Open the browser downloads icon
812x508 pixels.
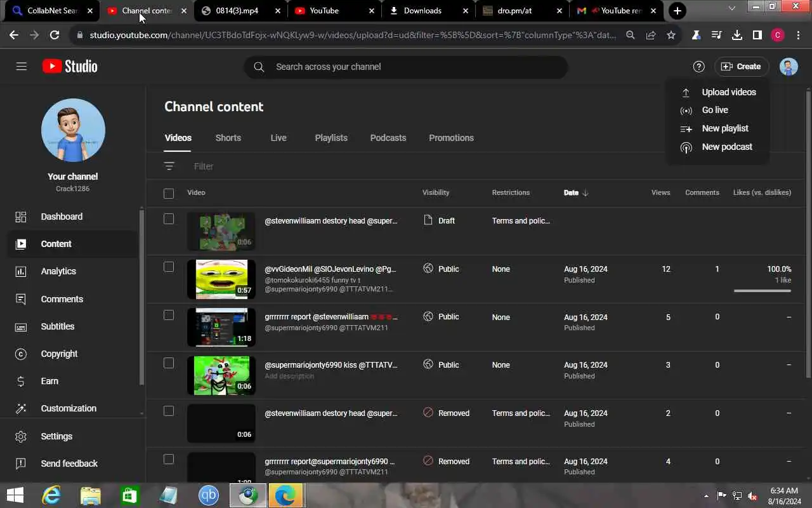coord(737,36)
